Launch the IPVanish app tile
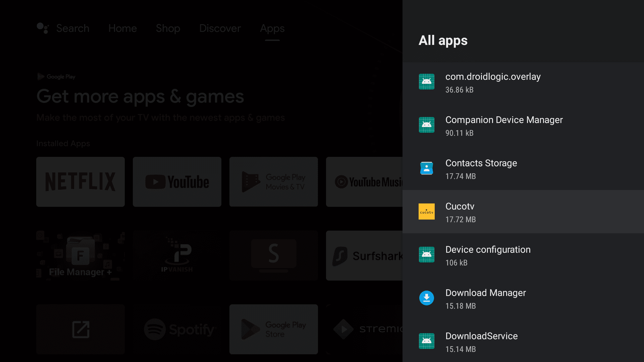Viewport: 644px width, 362px height. pyautogui.click(x=177, y=255)
